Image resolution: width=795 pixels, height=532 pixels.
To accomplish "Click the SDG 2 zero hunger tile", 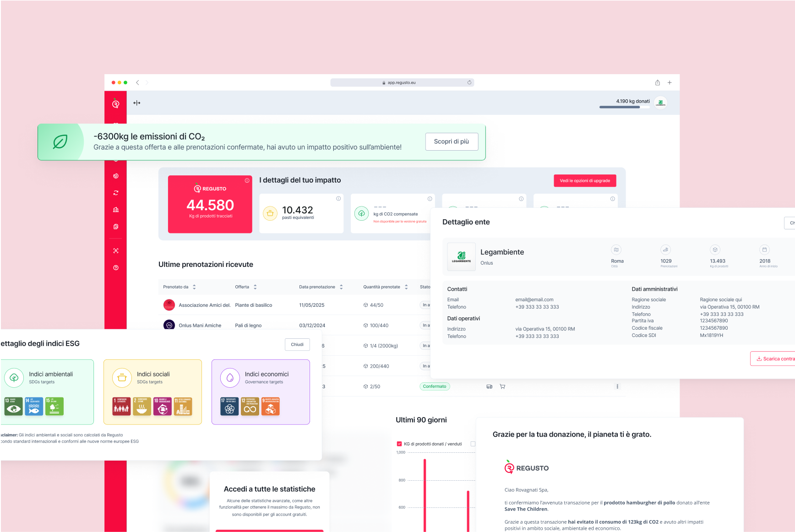I will [142, 406].
